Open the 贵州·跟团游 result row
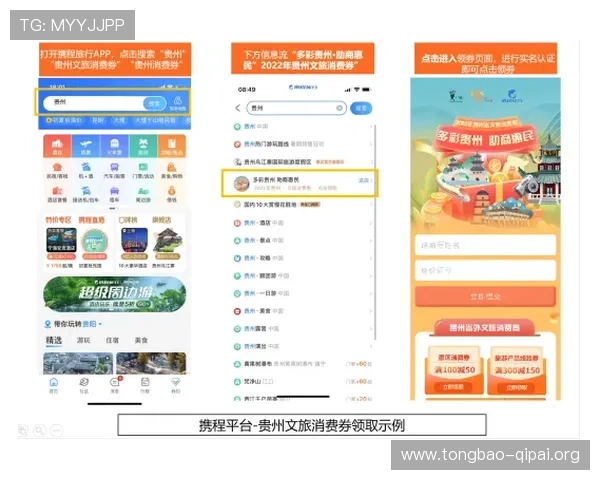The width and height of the screenshot is (600, 480). click(x=300, y=276)
